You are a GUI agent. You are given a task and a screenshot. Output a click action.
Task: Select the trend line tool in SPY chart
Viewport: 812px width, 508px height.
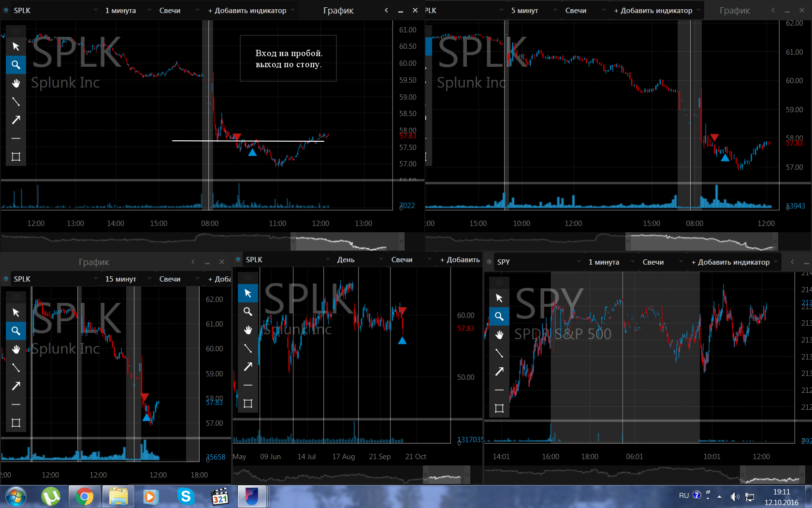499,353
